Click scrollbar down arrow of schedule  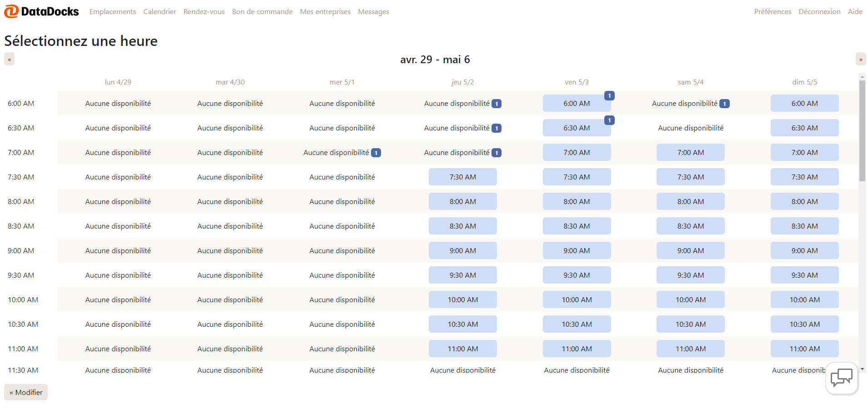pyautogui.click(x=862, y=369)
